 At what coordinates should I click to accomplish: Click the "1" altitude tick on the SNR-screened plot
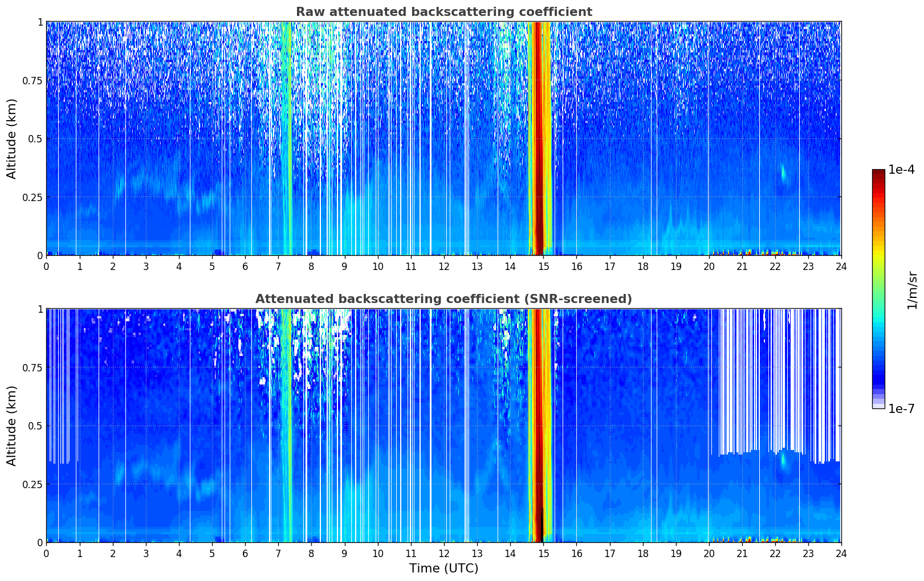[40, 309]
